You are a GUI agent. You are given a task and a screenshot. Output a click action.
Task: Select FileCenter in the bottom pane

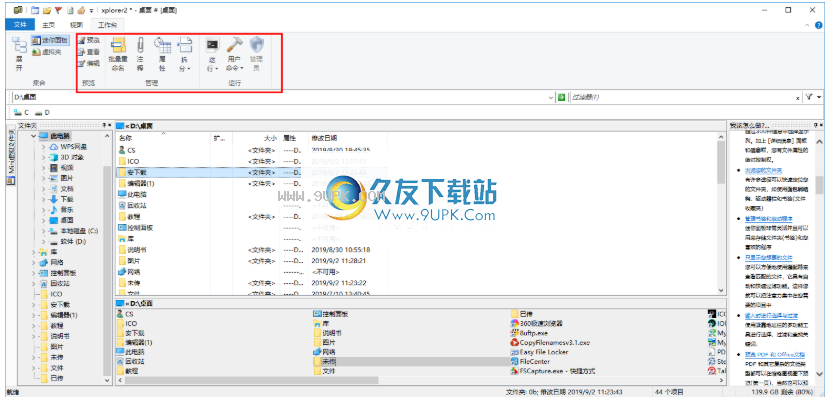pos(530,362)
